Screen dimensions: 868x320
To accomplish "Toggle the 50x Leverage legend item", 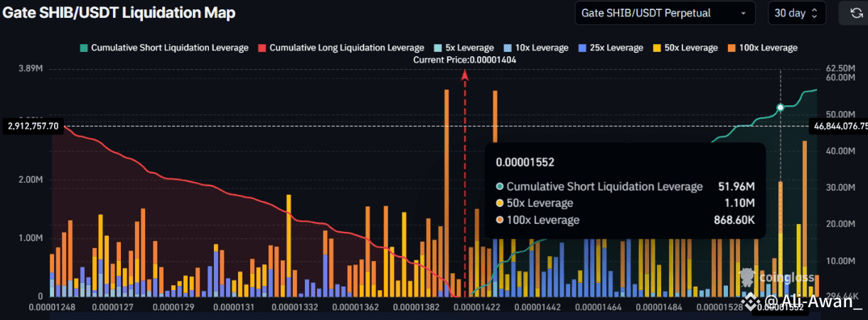I will point(685,48).
